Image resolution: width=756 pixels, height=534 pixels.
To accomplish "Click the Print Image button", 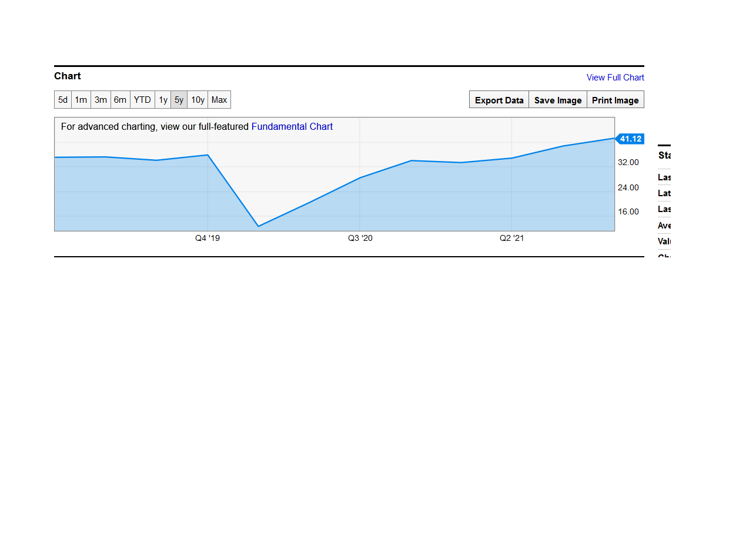I will coord(615,100).
